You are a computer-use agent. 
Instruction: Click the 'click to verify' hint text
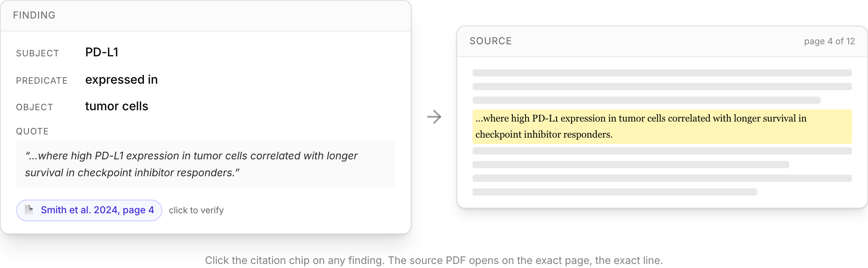pyautogui.click(x=196, y=210)
